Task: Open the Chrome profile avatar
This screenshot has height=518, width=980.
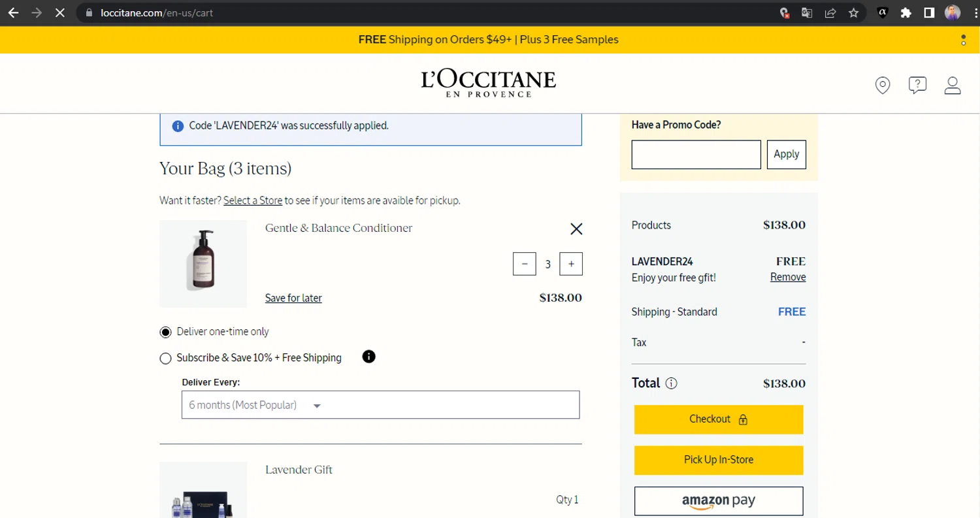Action: pos(953,12)
